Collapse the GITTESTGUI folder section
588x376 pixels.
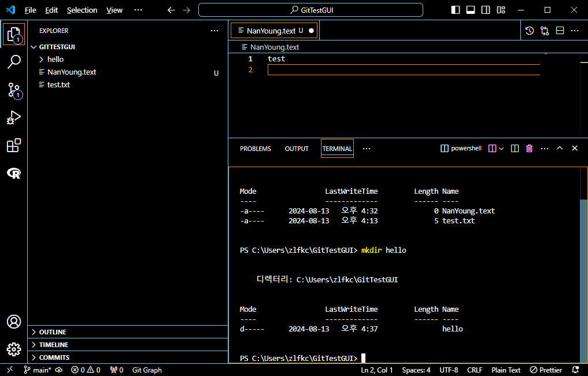[128, 47]
